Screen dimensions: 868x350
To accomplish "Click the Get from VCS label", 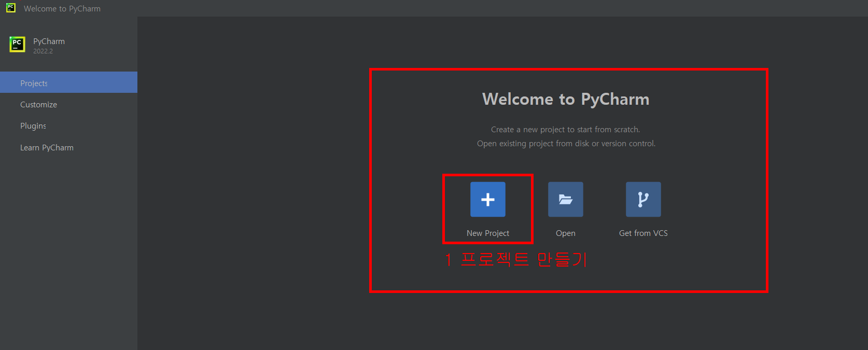I will tap(643, 233).
